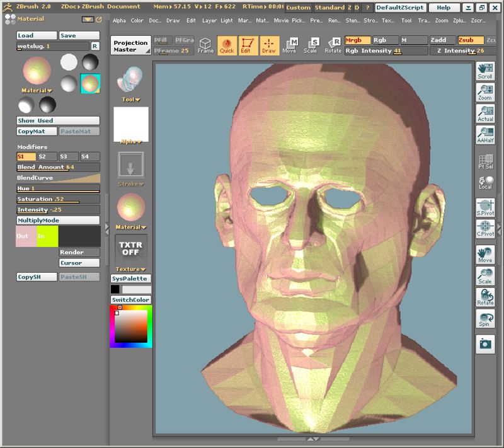Image resolution: width=504 pixels, height=448 pixels.
Task: Activate the Move transform icon in top toolbar
Action: [289, 45]
